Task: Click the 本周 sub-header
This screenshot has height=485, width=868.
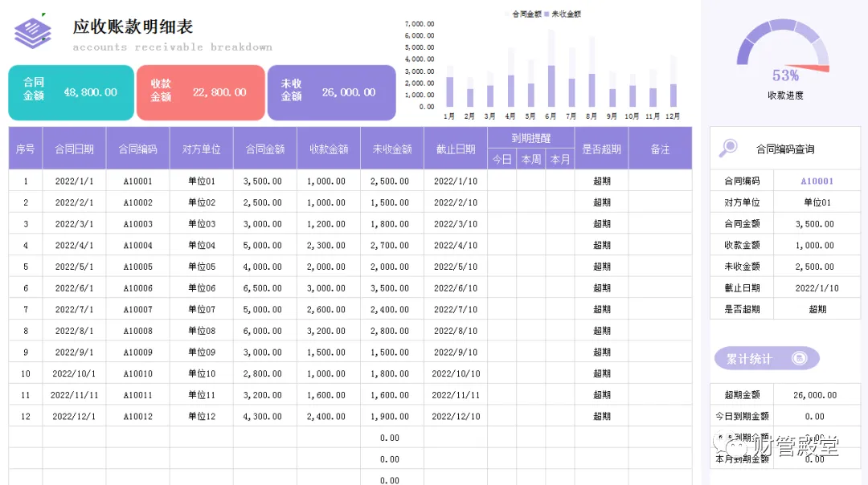Action: pyautogui.click(x=531, y=159)
